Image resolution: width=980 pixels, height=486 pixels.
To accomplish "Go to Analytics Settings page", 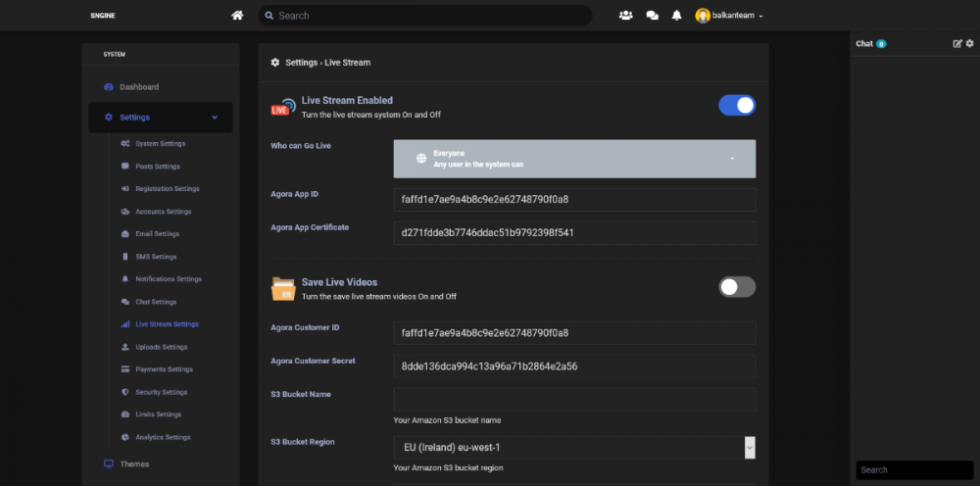I will coord(163,437).
